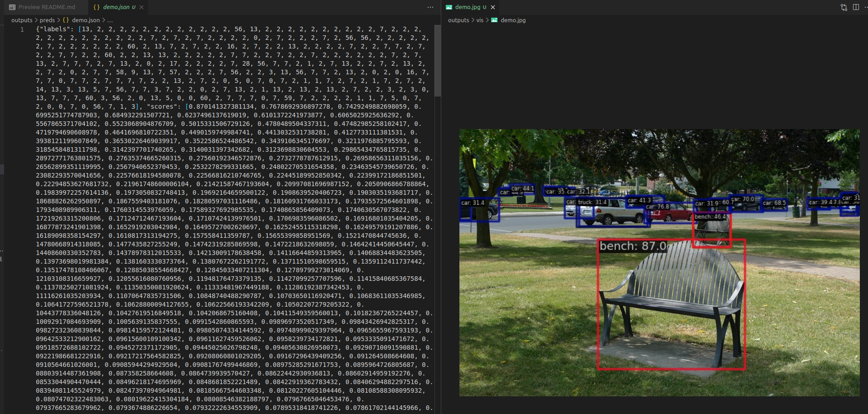
Task: Click the 'outputs' breadcrumb above the JSON editor
Action: tap(21, 20)
